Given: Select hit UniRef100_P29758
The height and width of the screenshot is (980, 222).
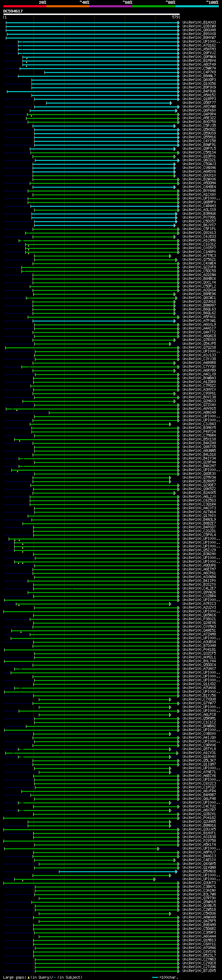Looking at the screenshot, I should click(x=199, y=841).
